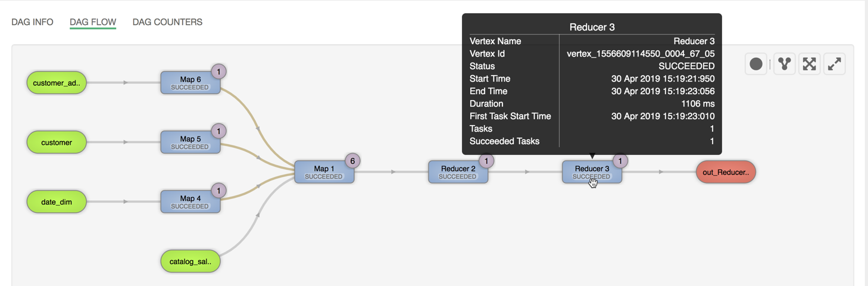Click the task count bubble on Map 1
This screenshot has height=286, width=868.
tap(352, 161)
